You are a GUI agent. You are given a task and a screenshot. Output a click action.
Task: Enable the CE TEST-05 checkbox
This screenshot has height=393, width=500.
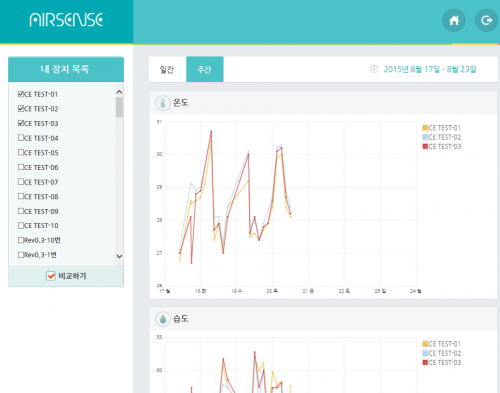21,152
